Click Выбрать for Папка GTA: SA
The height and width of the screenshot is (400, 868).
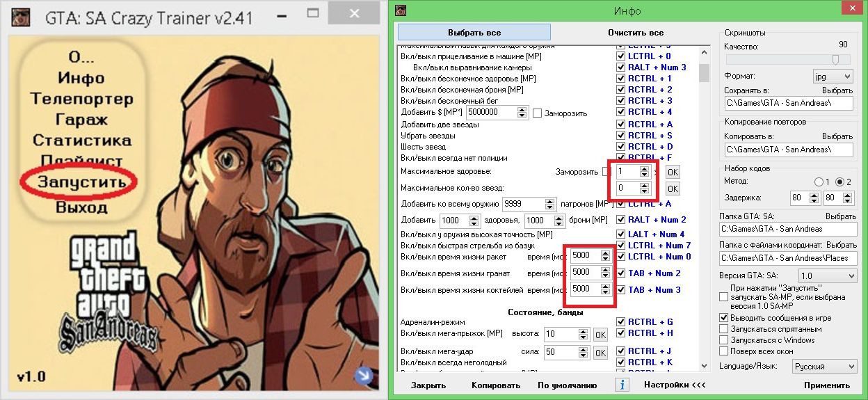click(841, 216)
